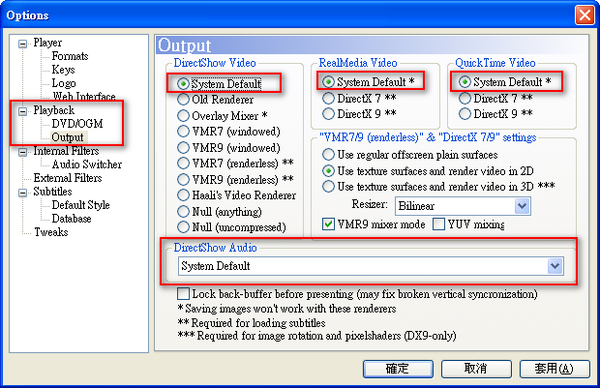Open Default Style settings
The image size is (600, 388).
coord(81,205)
